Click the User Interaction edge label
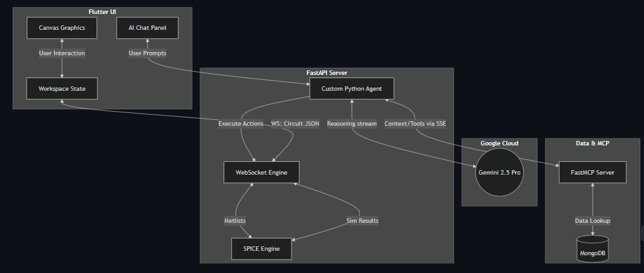 pyautogui.click(x=62, y=53)
